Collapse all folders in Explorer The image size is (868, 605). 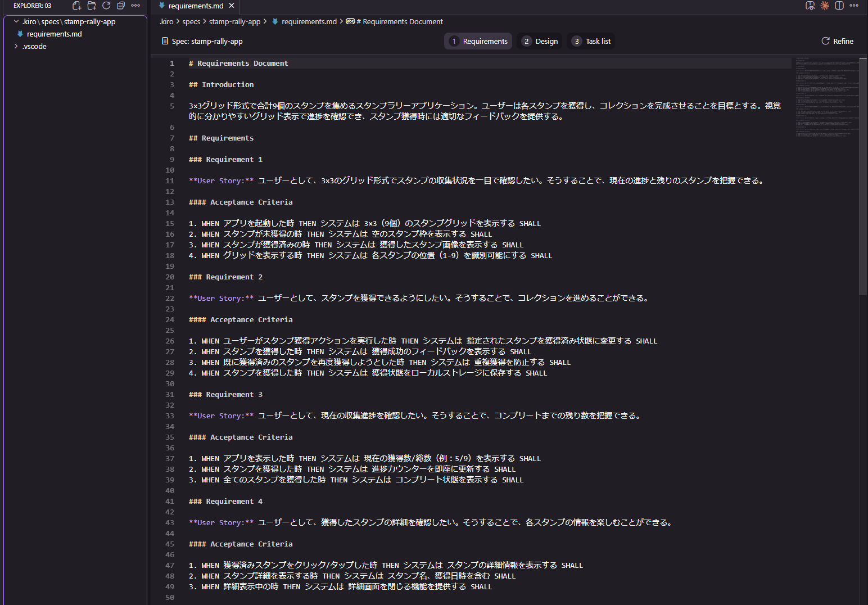point(121,6)
